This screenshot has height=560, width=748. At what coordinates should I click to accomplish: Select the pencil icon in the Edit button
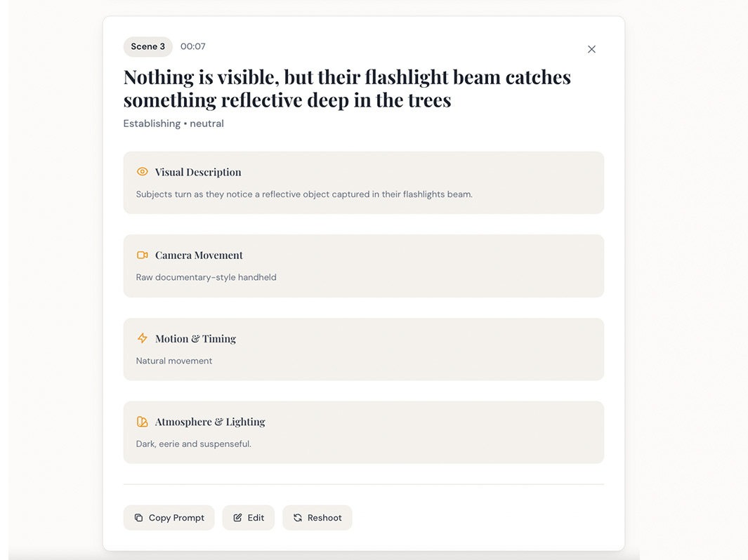tap(239, 517)
